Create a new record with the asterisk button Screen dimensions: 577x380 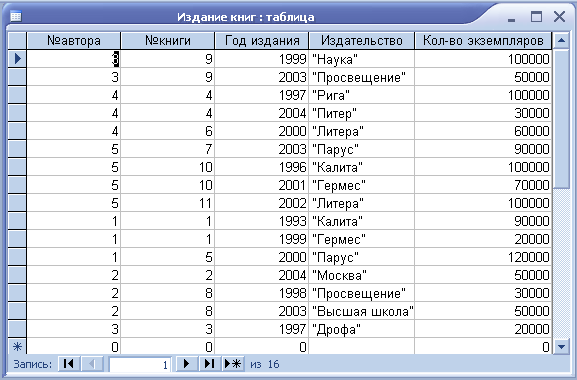click(233, 364)
